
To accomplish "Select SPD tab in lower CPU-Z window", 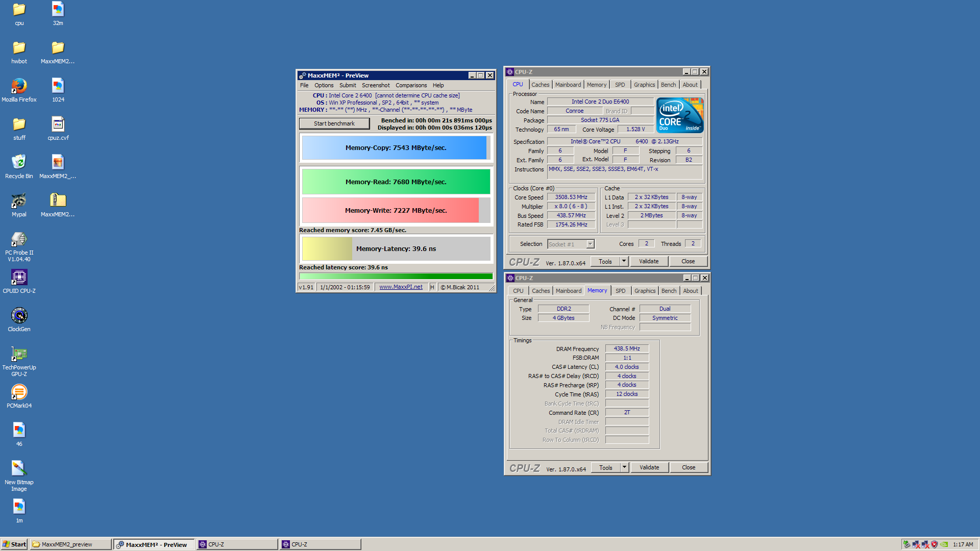I will (x=620, y=291).
